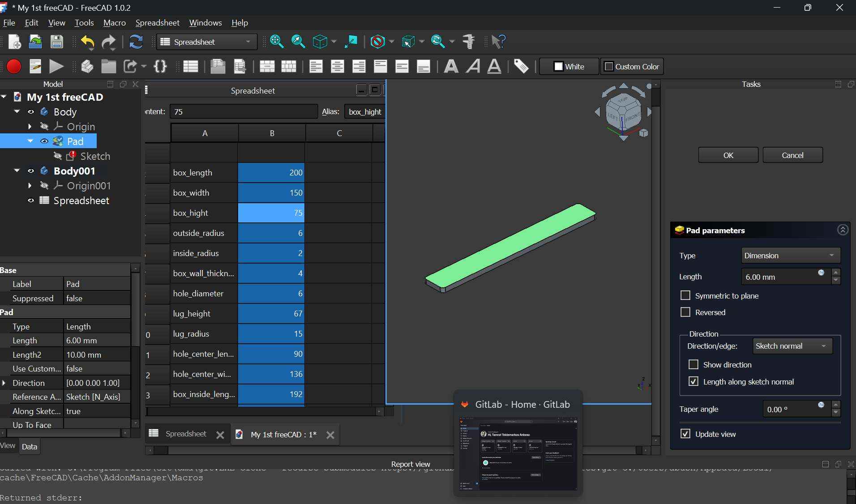Split the merged spreadsheet cells
The image size is (856, 504).
click(x=288, y=67)
